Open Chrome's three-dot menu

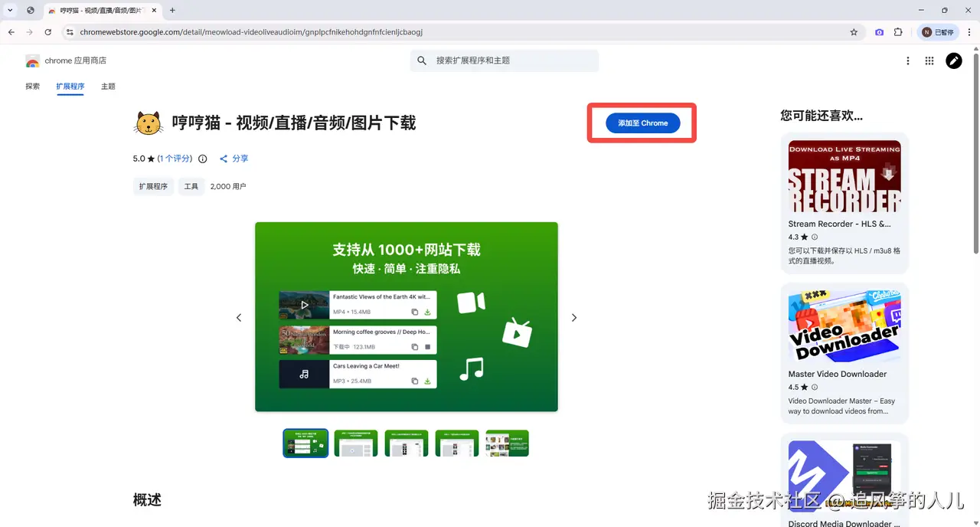click(x=969, y=32)
